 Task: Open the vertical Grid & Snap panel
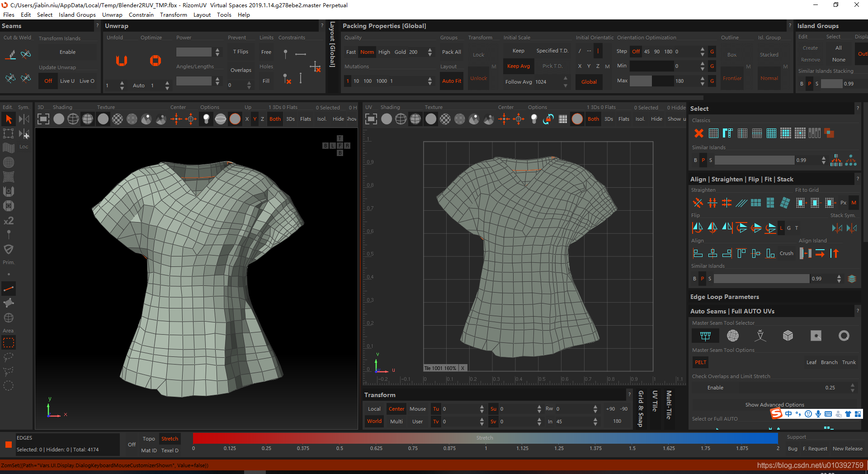[x=641, y=408]
